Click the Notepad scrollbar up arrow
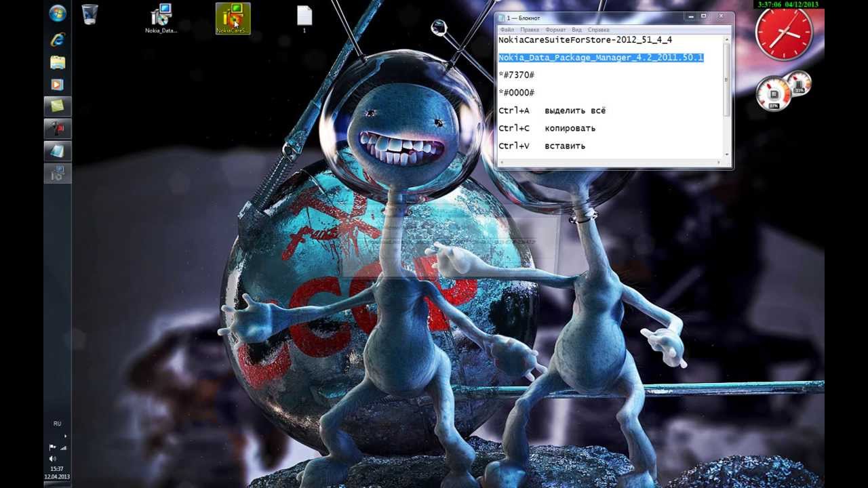 pyautogui.click(x=727, y=39)
